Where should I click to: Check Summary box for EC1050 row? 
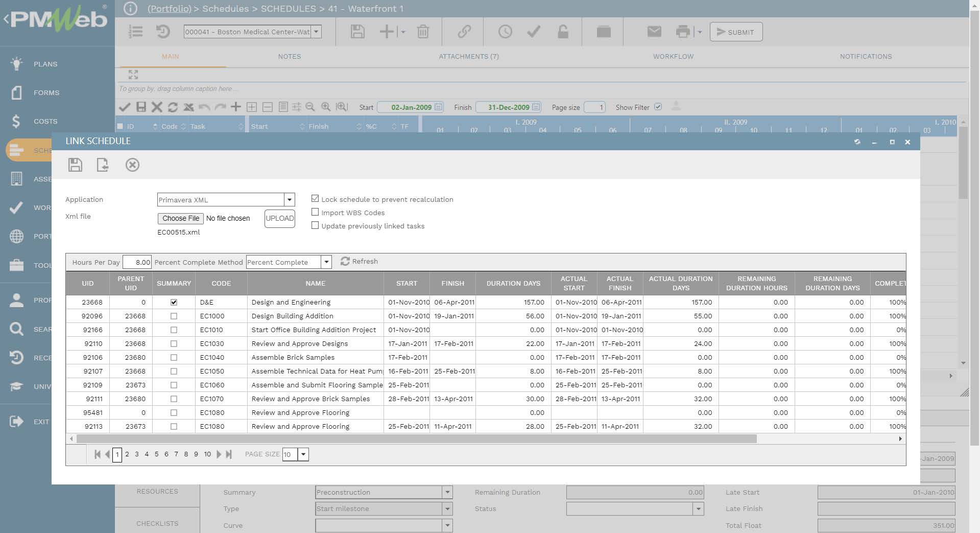(174, 371)
